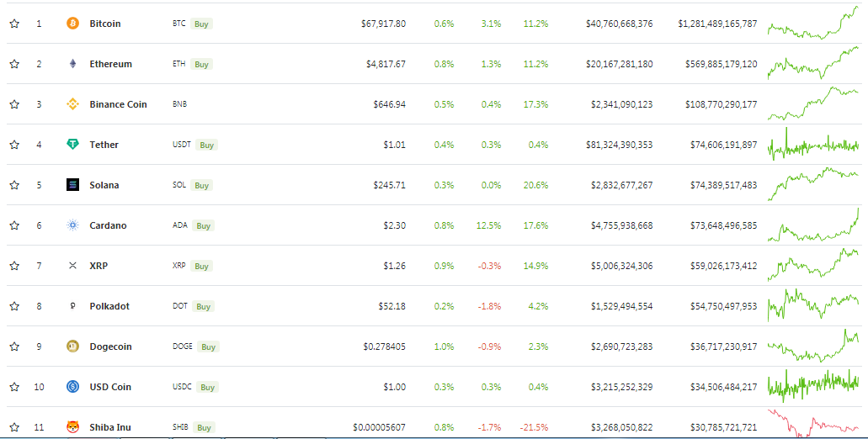This screenshot has width=868, height=439.
Task: Click the Binance Coin logo icon
Action: pyautogui.click(x=72, y=104)
